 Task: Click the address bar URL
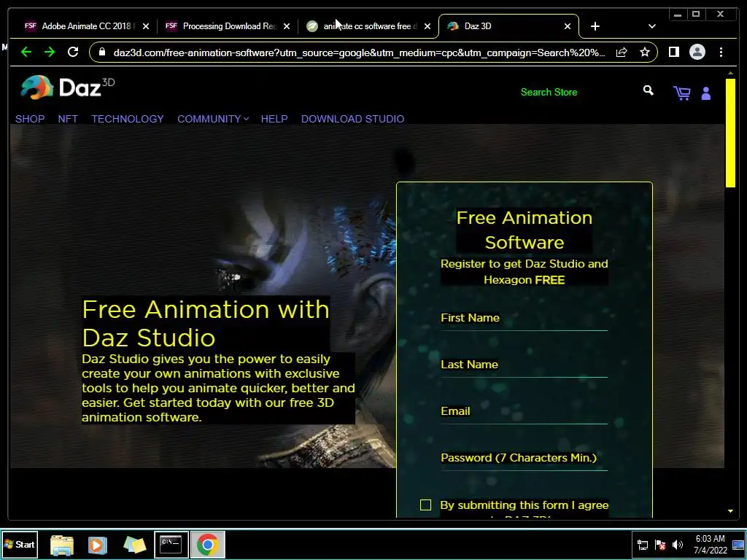[x=359, y=52]
